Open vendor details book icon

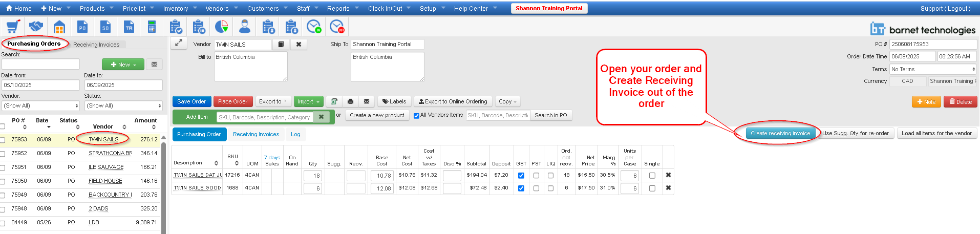(x=281, y=45)
